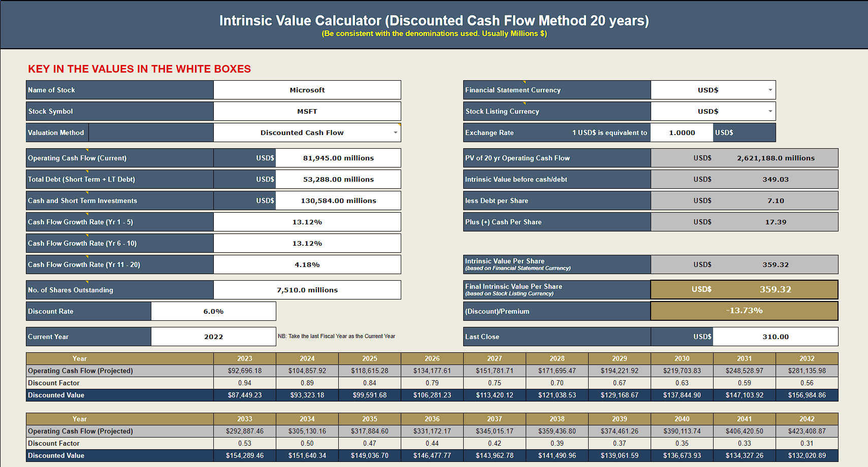The width and height of the screenshot is (868, 467).
Task: Click the note marker on Cash and Short Term Investments
Action: point(87,192)
